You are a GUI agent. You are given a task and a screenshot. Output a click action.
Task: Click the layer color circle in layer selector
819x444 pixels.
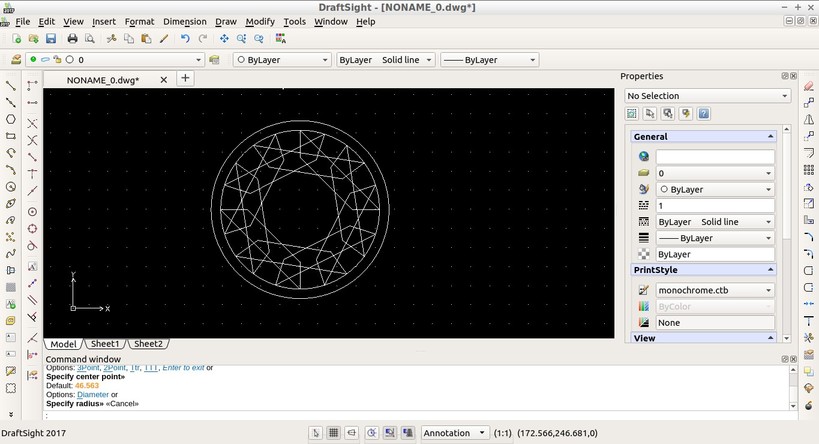(x=69, y=60)
